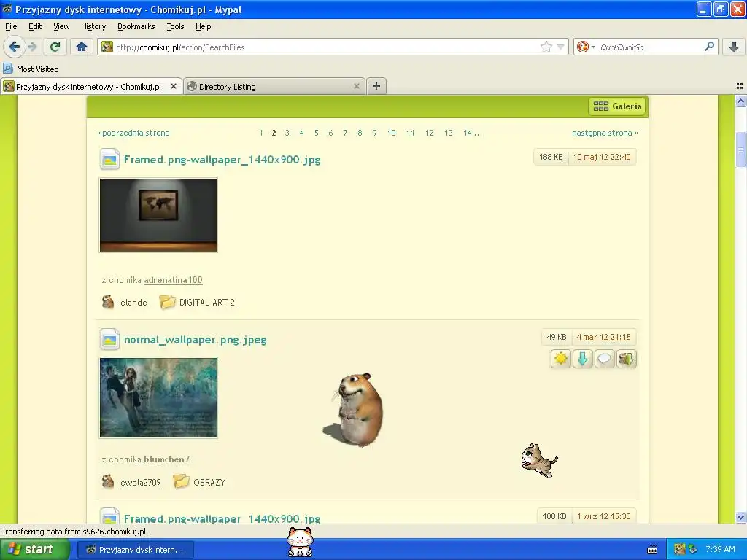Screen dimensions: 747x560
Task: Click the site favicon in address bar
Action: (x=107, y=47)
